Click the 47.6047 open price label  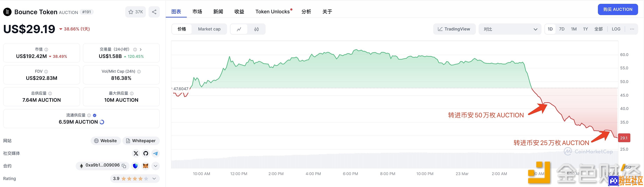point(181,89)
